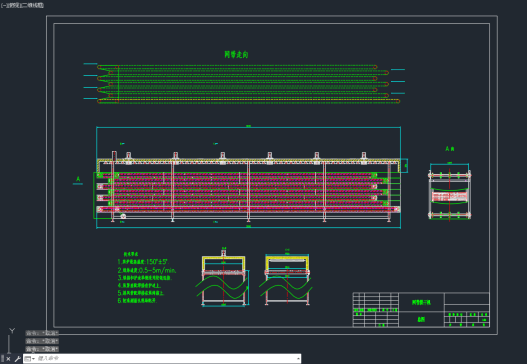Open the viewport controls [-] menu

tap(3, 5)
